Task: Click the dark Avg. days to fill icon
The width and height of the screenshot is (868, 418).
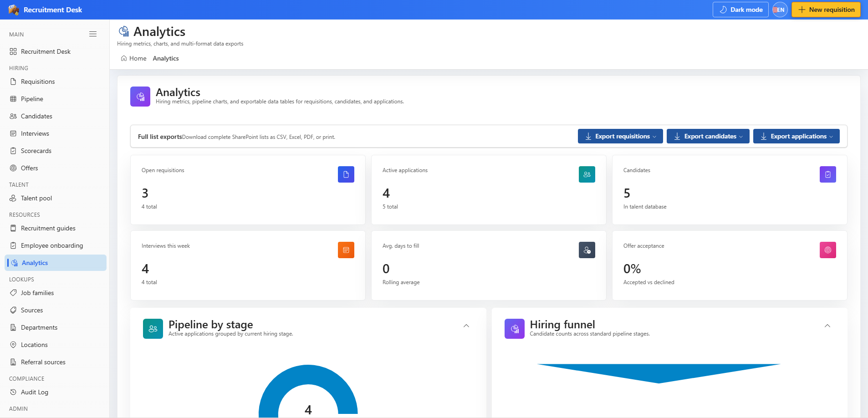Action: pyautogui.click(x=587, y=250)
